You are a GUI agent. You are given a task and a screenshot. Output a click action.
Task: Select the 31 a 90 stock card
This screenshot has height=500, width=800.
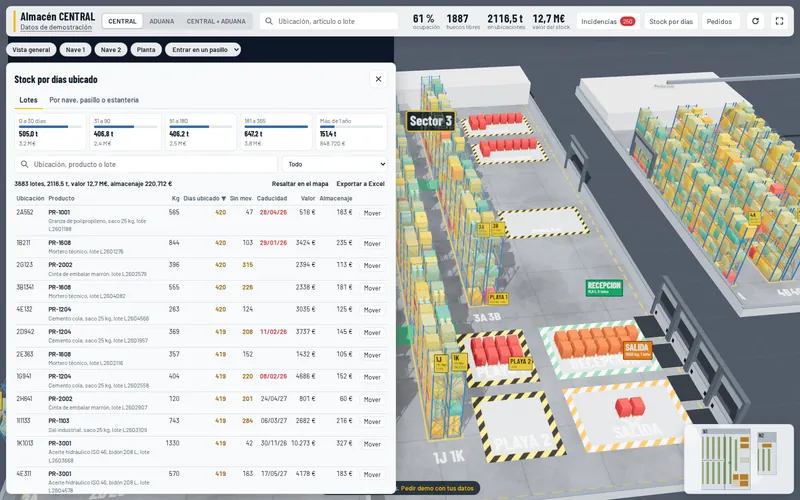[x=126, y=132]
